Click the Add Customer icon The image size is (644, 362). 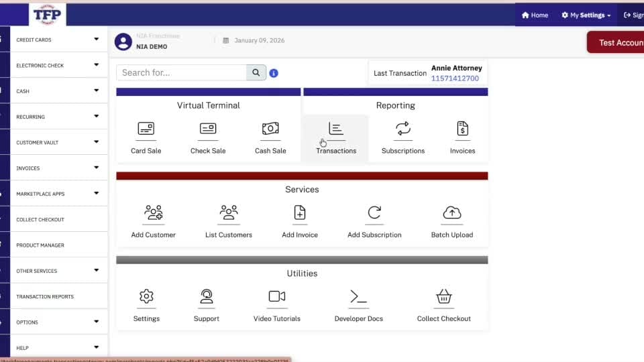coord(153,213)
